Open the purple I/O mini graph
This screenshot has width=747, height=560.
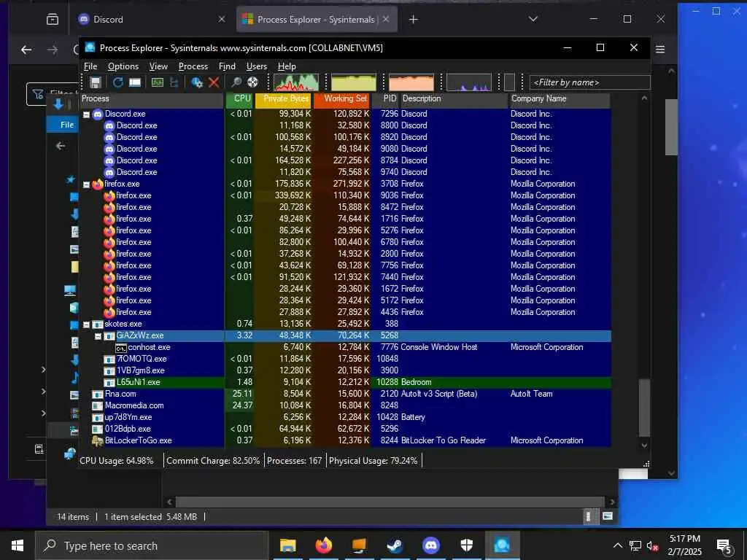pos(469,82)
